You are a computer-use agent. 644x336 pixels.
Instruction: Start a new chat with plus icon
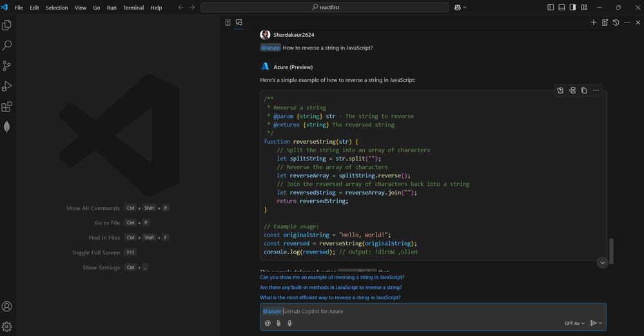594,23
